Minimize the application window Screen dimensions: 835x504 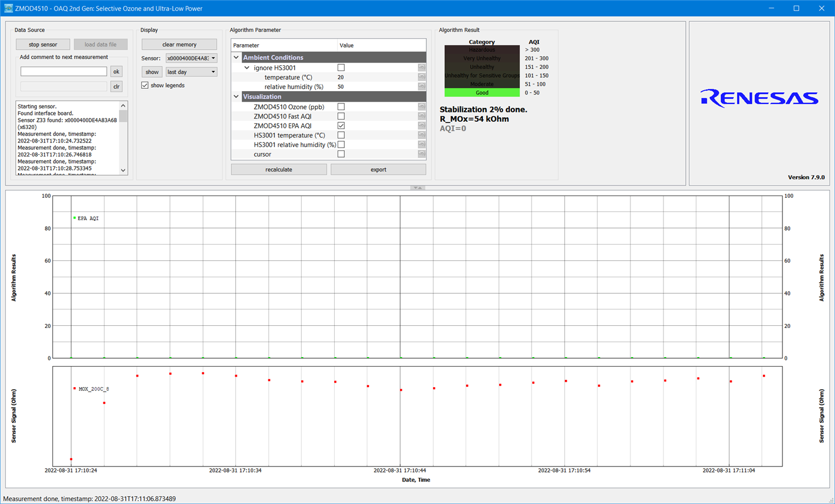(x=771, y=8)
